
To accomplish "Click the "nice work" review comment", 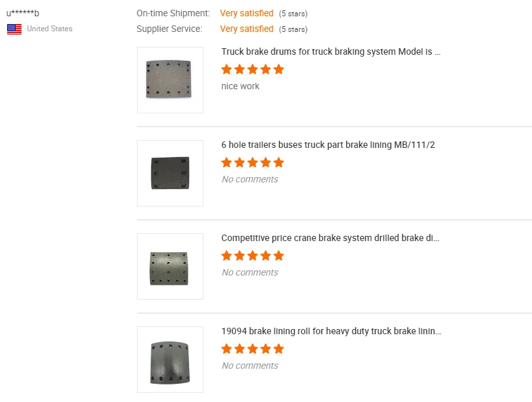I will 241,86.
